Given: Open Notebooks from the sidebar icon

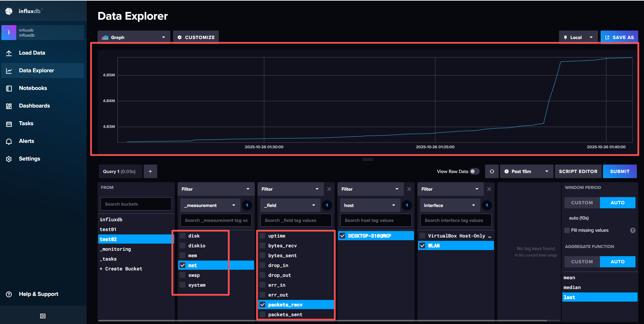Looking at the screenshot, I should (9, 88).
